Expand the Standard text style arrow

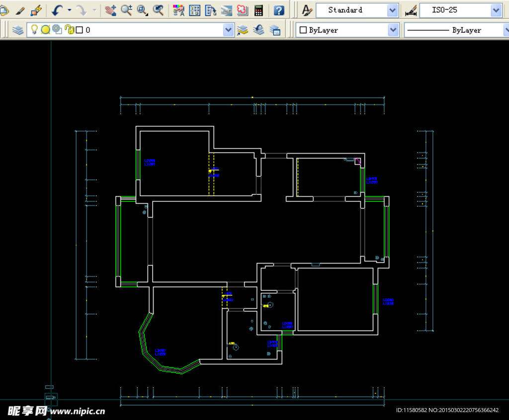[393, 11]
